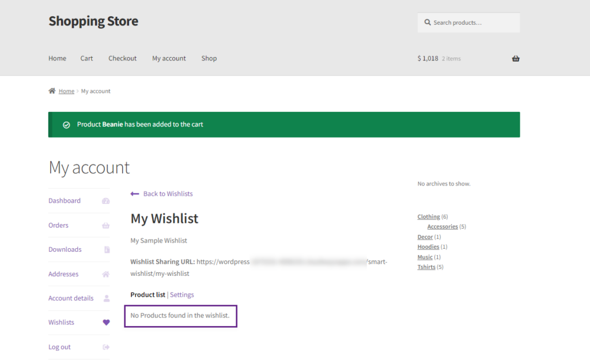Click the Addresses house icon
This screenshot has height=364, width=590.
(106, 274)
